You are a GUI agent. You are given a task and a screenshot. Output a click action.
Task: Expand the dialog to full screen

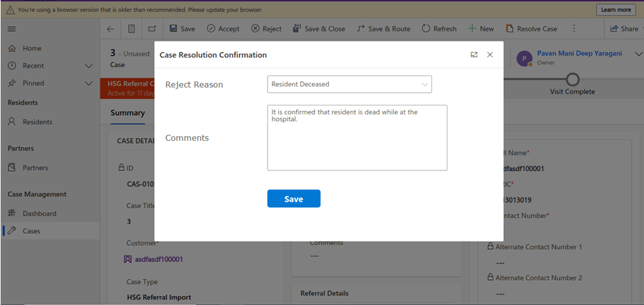(x=474, y=54)
